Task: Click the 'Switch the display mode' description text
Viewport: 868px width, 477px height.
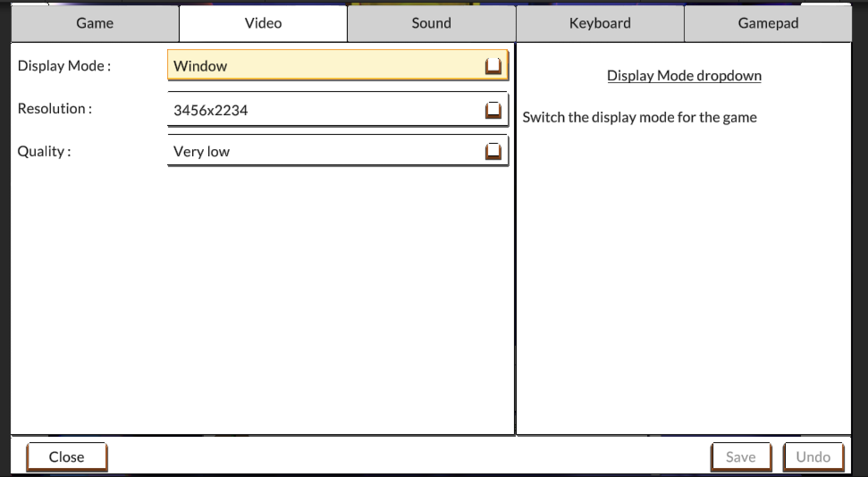Action: tap(639, 117)
